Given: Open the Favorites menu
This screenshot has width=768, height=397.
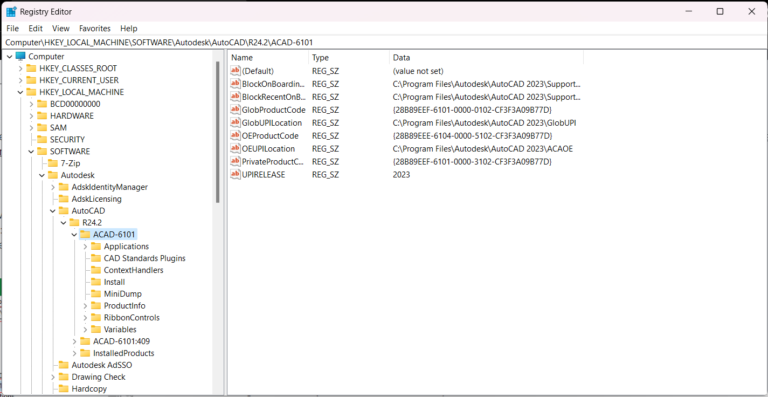Looking at the screenshot, I should point(95,28).
